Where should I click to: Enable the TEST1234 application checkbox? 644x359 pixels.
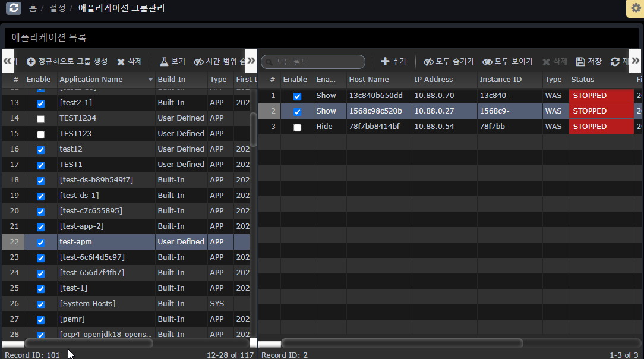tap(40, 119)
